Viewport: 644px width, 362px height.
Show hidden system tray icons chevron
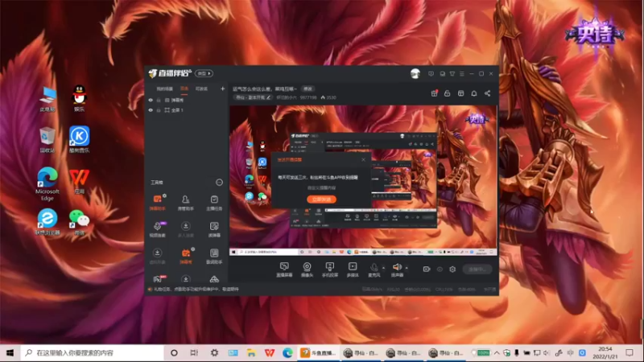point(497,353)
